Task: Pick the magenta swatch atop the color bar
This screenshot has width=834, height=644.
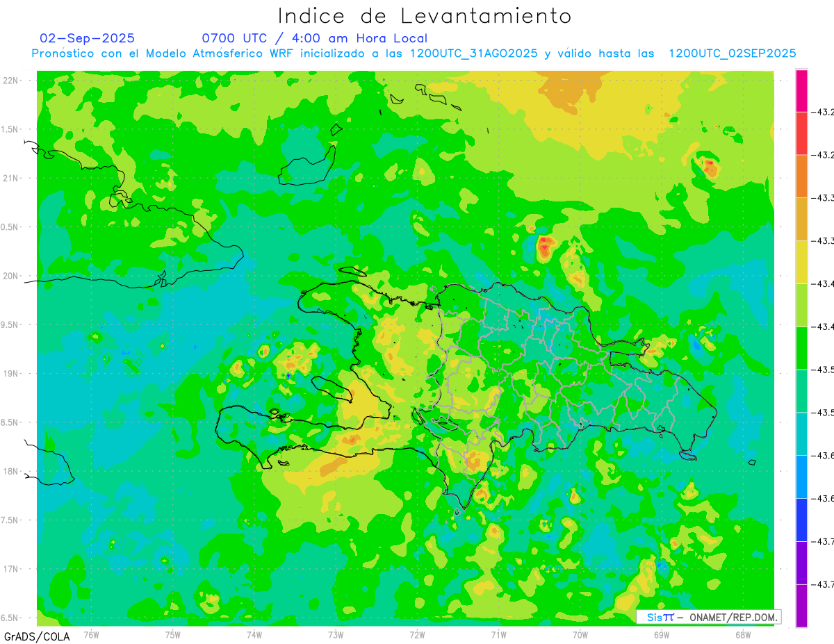Action: (x=801, y=90)
